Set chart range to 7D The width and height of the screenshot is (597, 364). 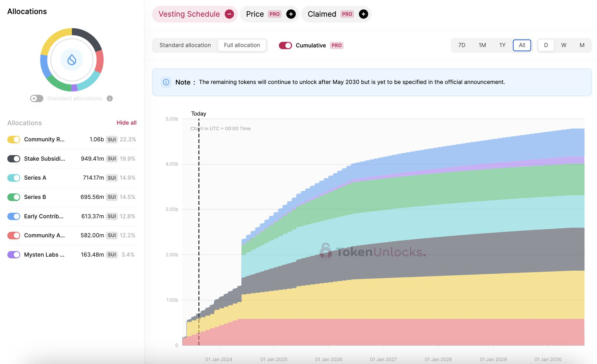[462, 45]
